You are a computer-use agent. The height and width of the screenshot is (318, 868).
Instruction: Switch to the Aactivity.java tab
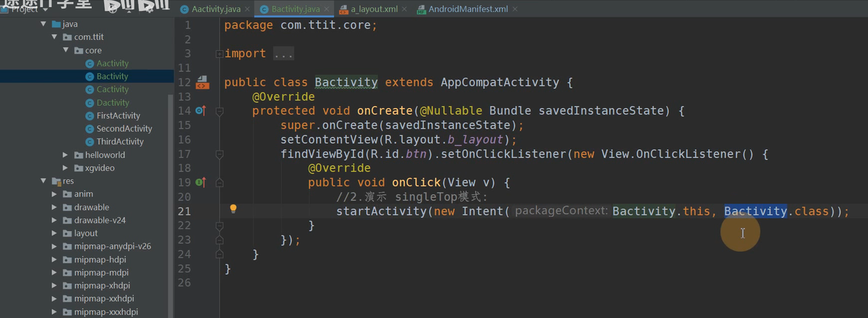(x=216, y=9)
